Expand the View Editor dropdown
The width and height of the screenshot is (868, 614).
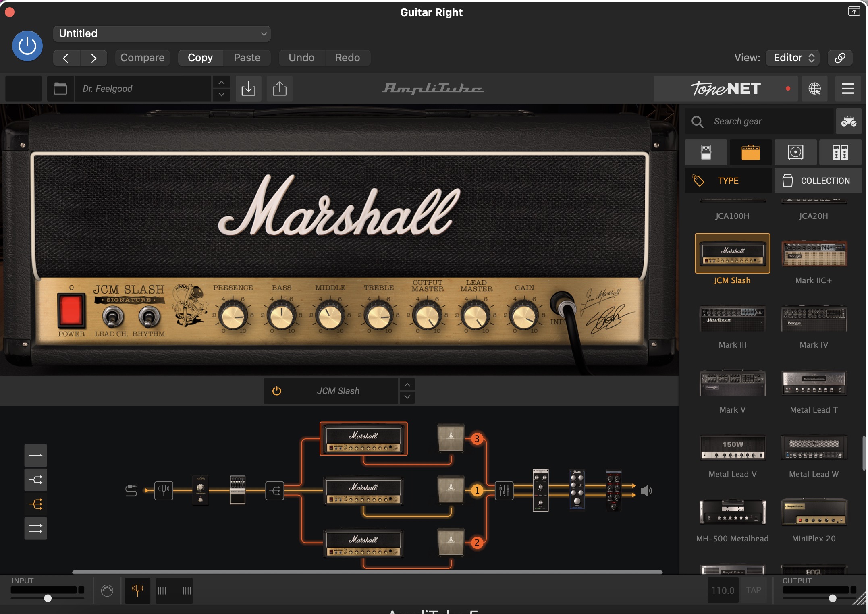click(793, 58)
